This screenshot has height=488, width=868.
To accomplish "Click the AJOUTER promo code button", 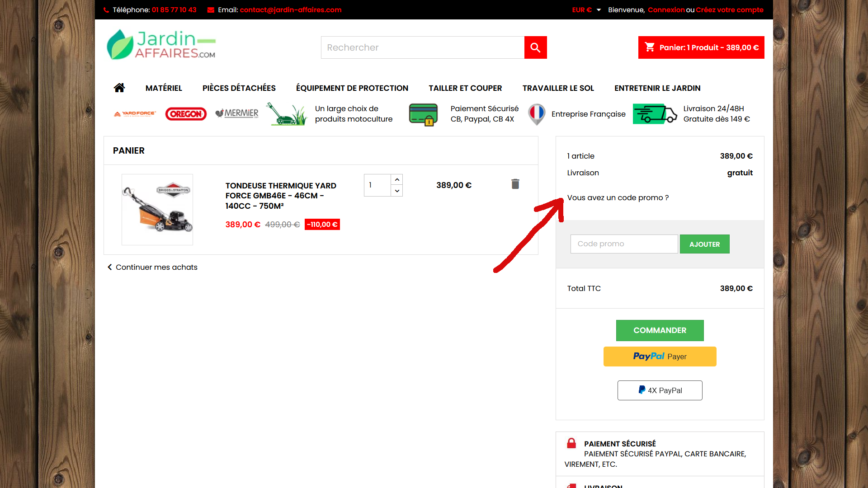I will point(705,244).
